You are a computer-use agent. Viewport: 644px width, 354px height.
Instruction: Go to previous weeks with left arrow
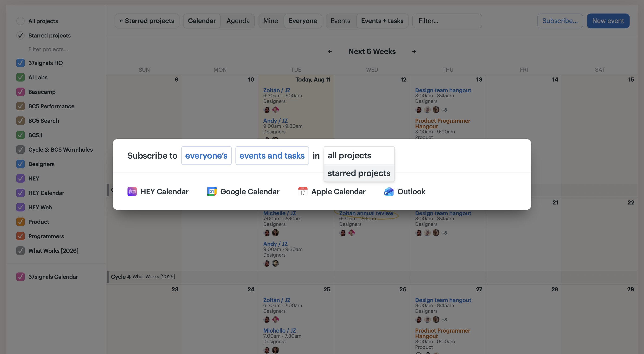pos(330,51)
